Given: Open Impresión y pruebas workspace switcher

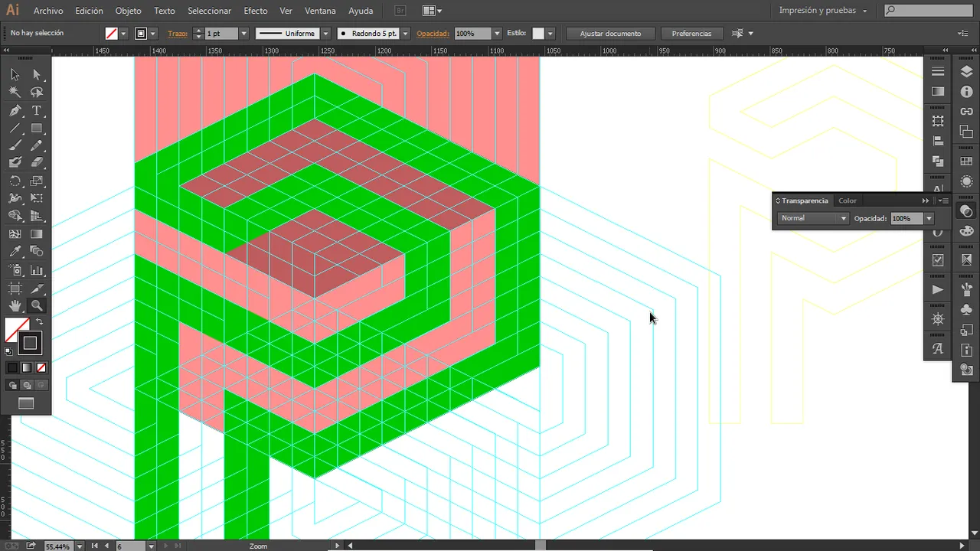Looking at the screenshot, I should (823, 11).
